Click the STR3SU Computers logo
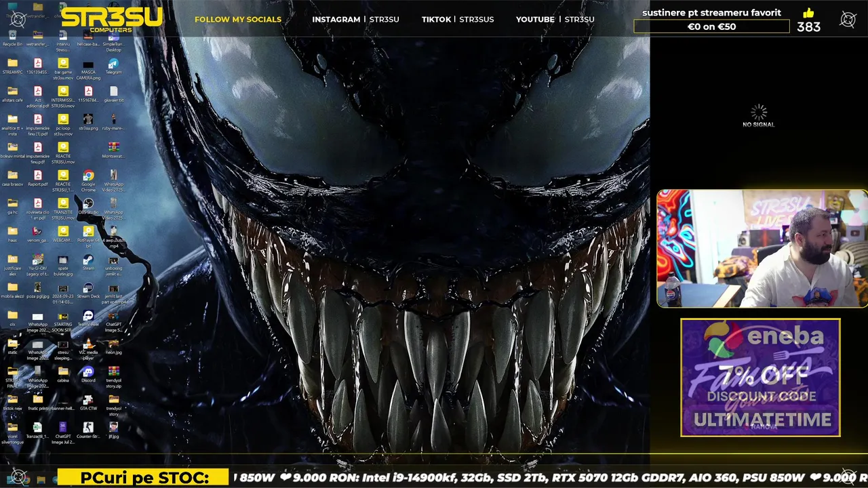Screen dimensions: 868x488 pyautogui.click(x=111, y=19)
